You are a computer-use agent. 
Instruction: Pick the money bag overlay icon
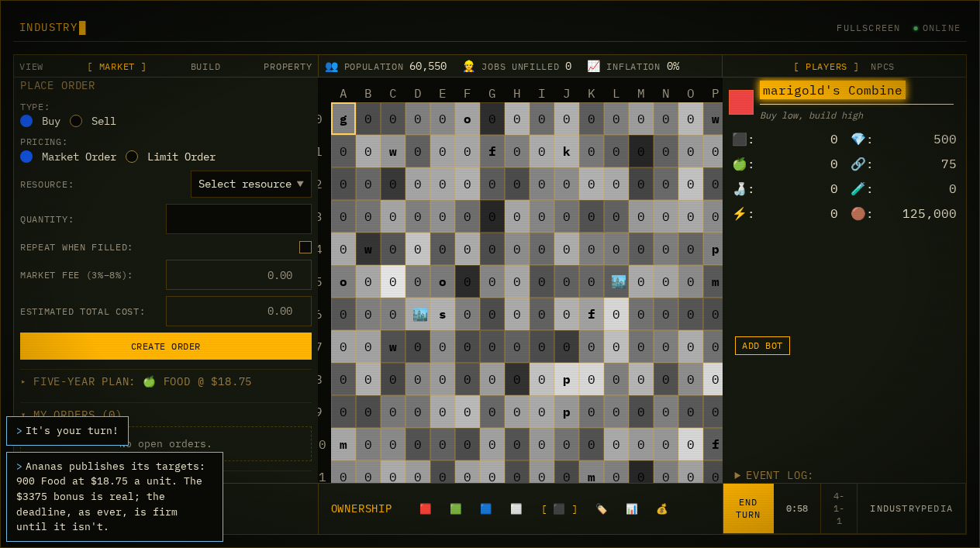(x=661, y=509)
